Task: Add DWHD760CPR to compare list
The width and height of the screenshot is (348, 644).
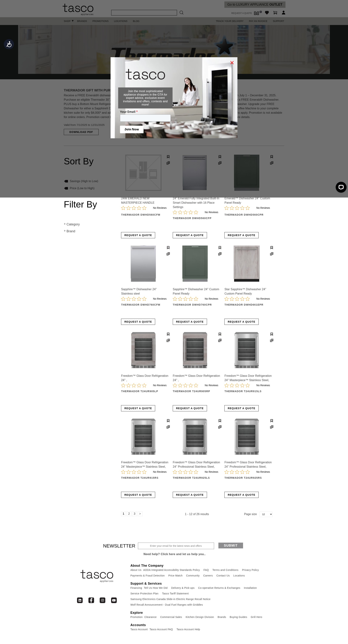Action: point(220,254)
